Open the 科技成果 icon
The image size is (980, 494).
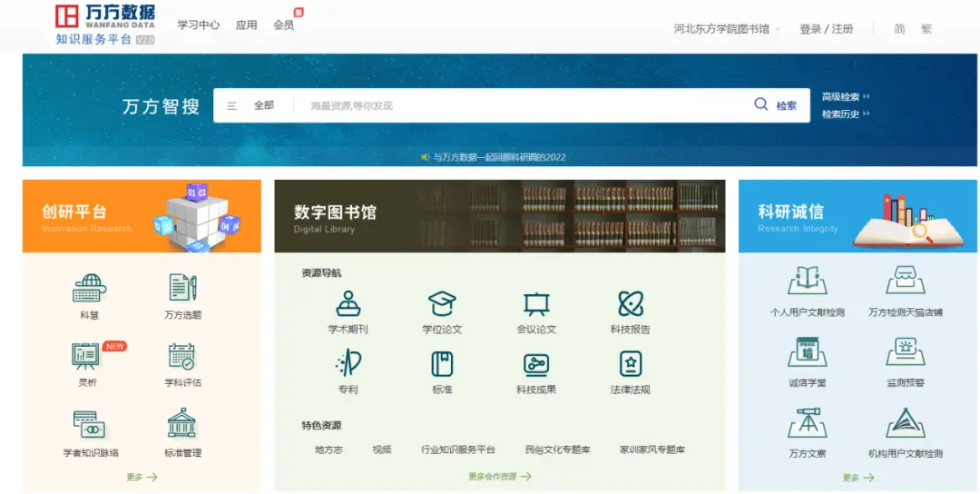point(536,364)
